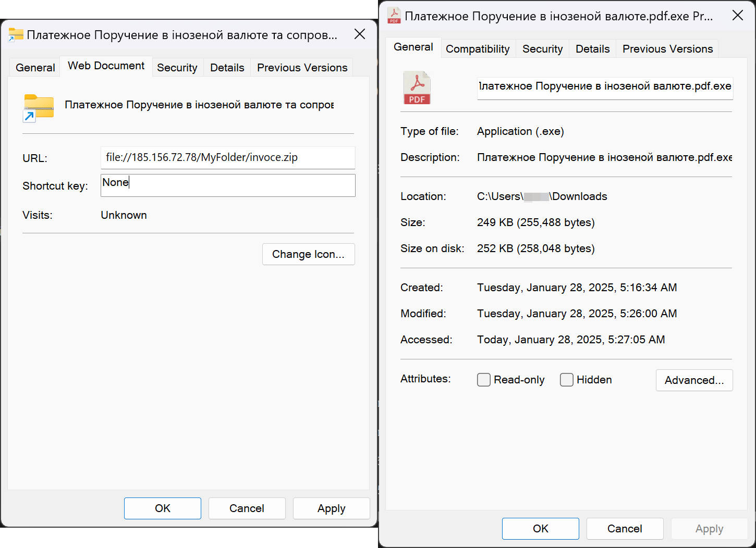Select the left dialog's Details tab
756x548 pixels.
click(x=227, y=68)
